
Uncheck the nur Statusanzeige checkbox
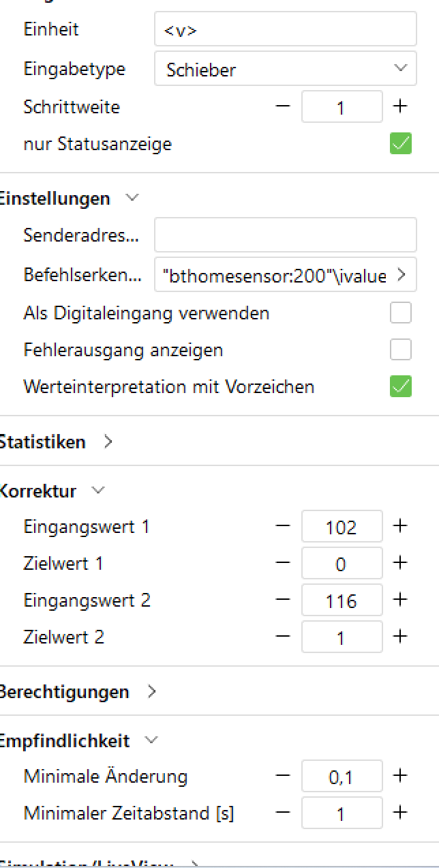point(400,144)
